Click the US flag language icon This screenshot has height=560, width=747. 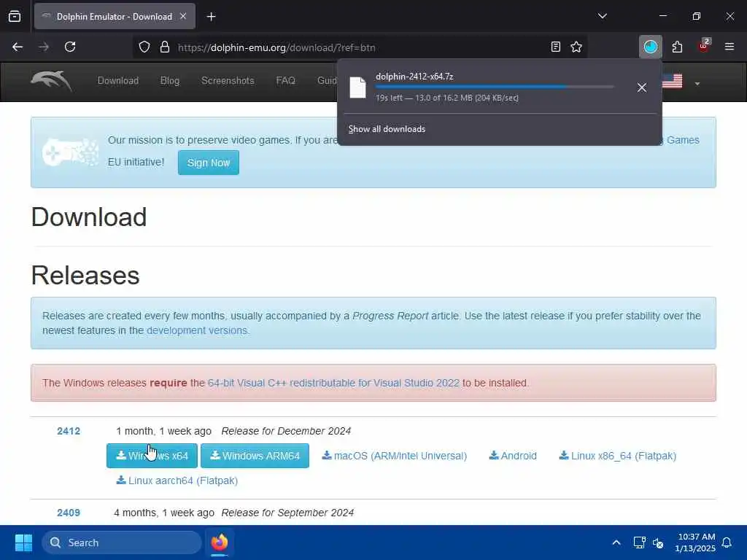[x=672, y=81]
